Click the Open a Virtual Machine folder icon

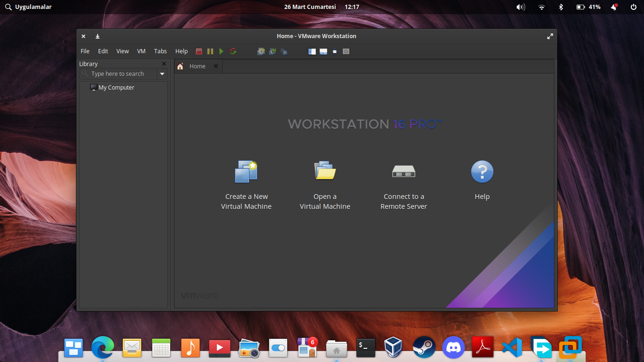coord(325,171)
